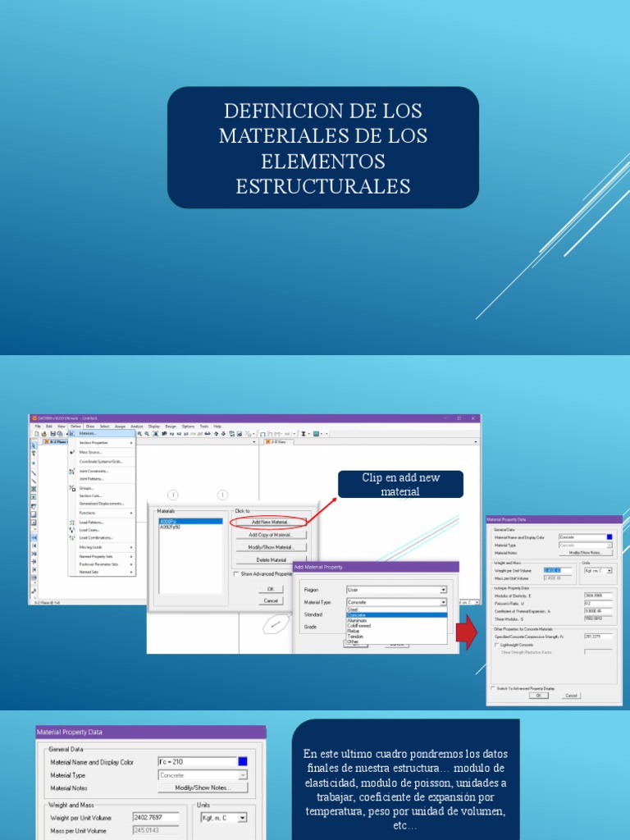Click OK in Define Materials dialog
The height and width of the screenshot is (840, 630).
pos(271,589)
